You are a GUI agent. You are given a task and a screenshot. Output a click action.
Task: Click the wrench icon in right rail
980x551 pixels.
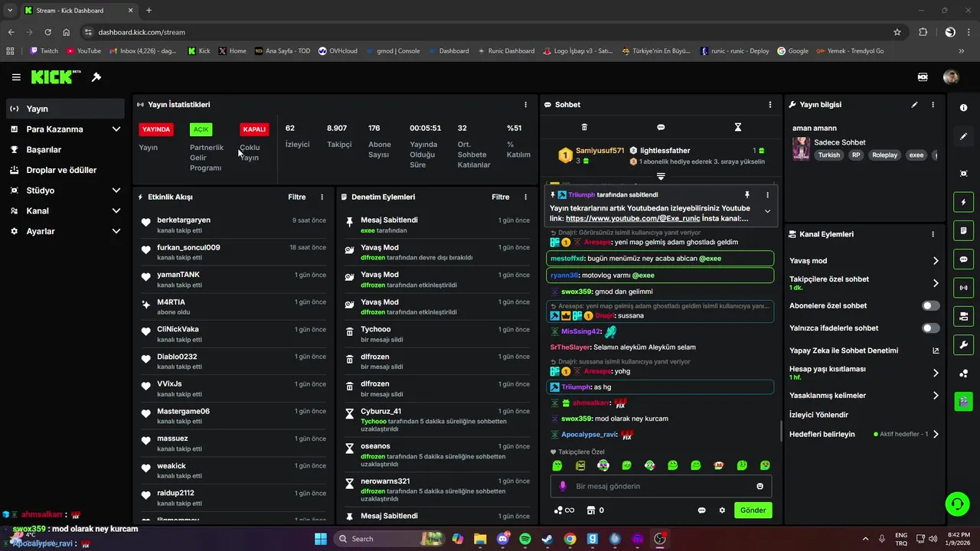coord(963,344)
